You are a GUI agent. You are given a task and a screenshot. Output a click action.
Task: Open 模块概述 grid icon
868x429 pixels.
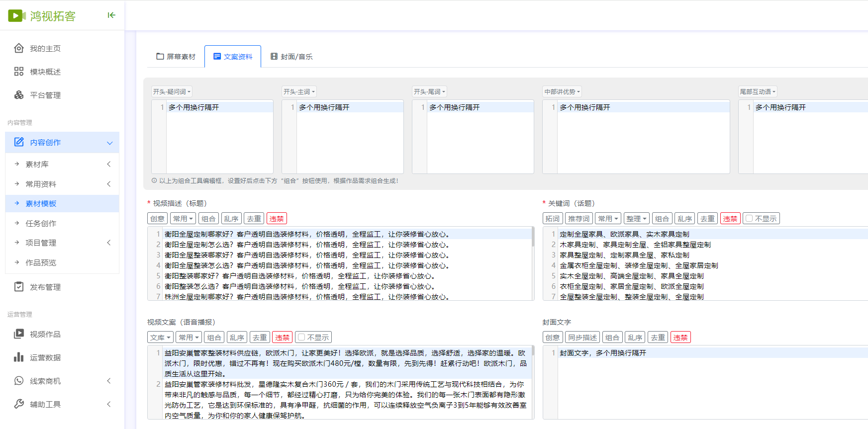[x=19, y=72]
